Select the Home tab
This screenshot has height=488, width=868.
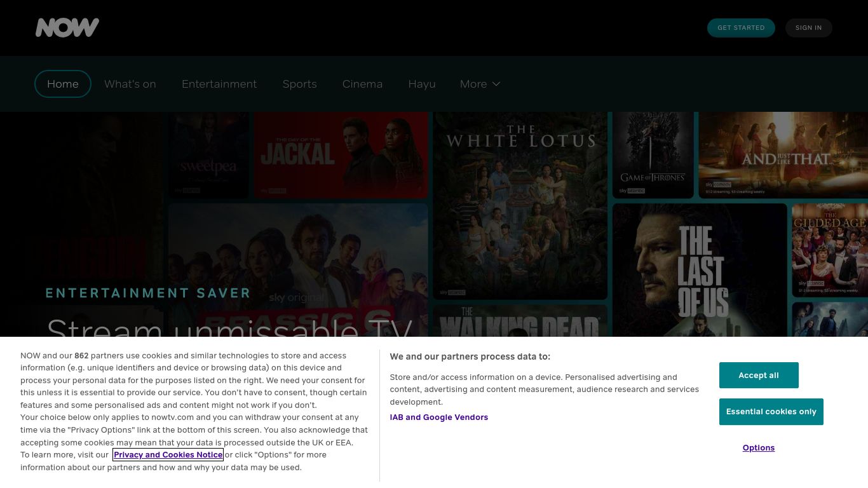pos(63,84)
